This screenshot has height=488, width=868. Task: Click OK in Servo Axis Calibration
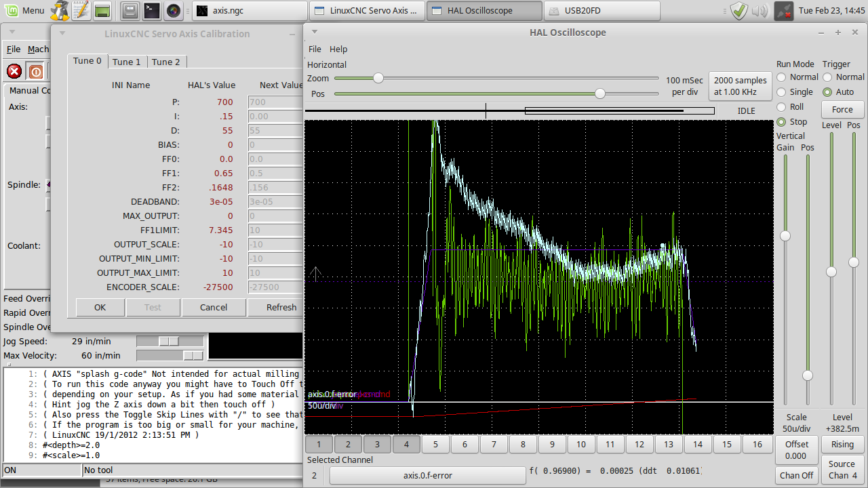100,307
